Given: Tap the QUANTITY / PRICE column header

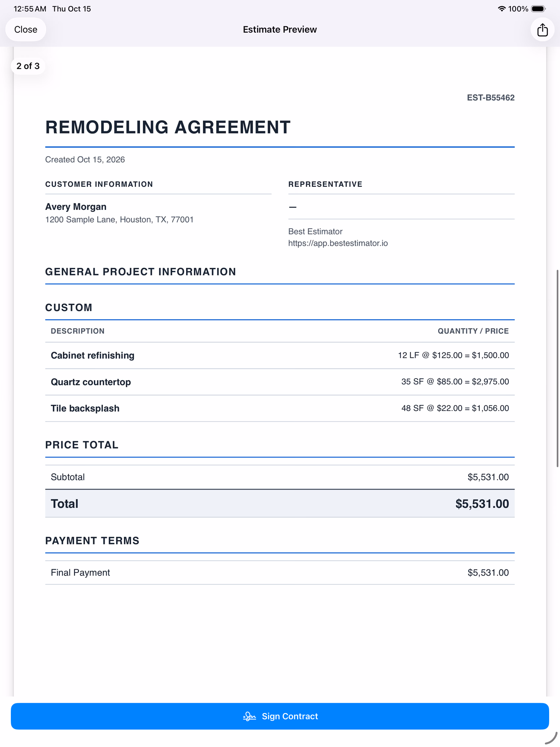Looking at the screenshot, I should click(473, 331).
